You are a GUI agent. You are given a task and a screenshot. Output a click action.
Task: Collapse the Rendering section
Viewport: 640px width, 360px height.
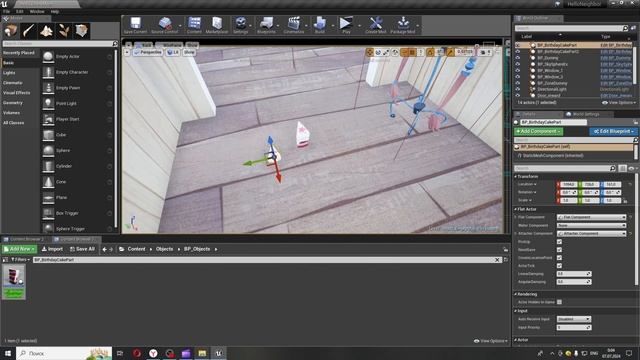click(516, 294)
